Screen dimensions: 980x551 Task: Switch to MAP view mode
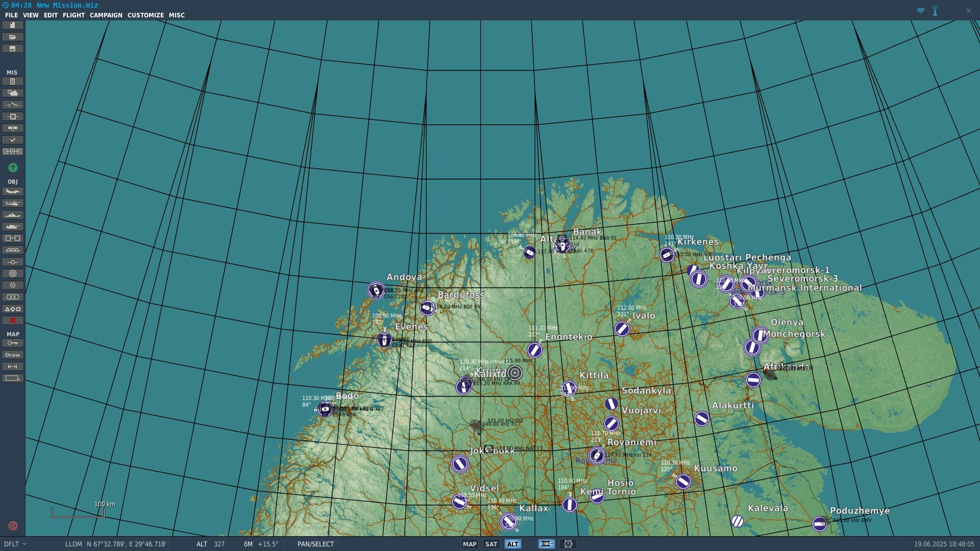pyautogui.click(x=470, y=544)
